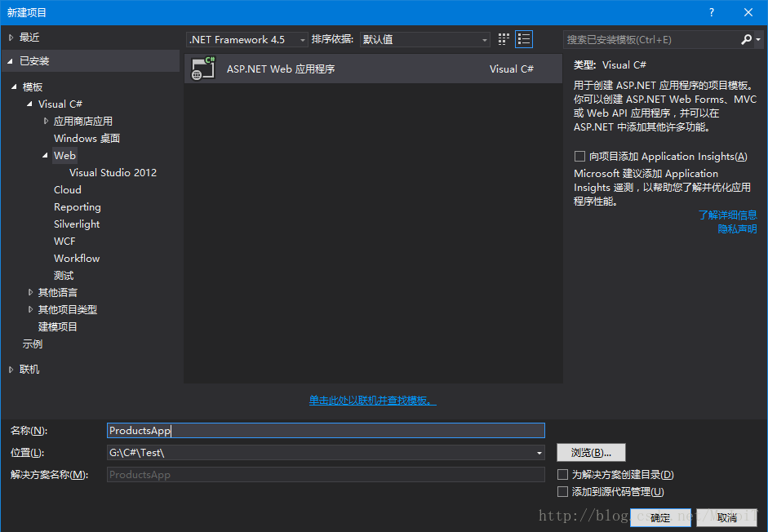Expand the Online section
The height and width of the screenshot is (532, 768).
coord(11,370)
